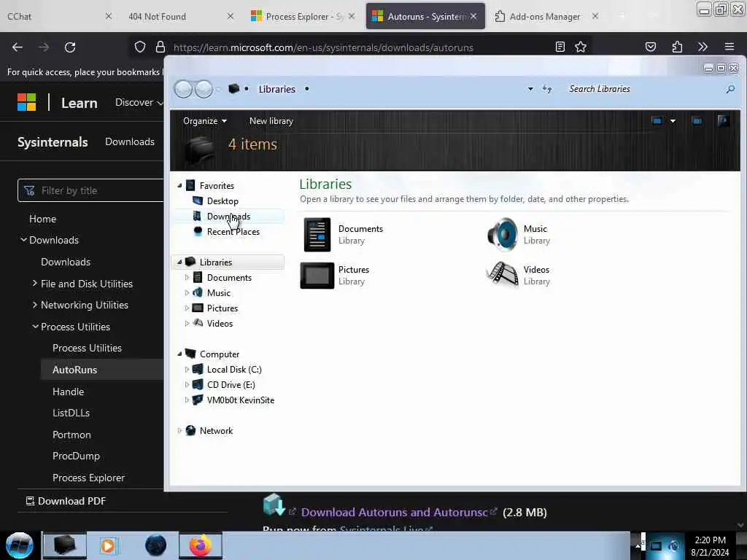Select Desktop under Favorites
The width and height of the screenshot is (747, 560).
[x=222, y=201]
